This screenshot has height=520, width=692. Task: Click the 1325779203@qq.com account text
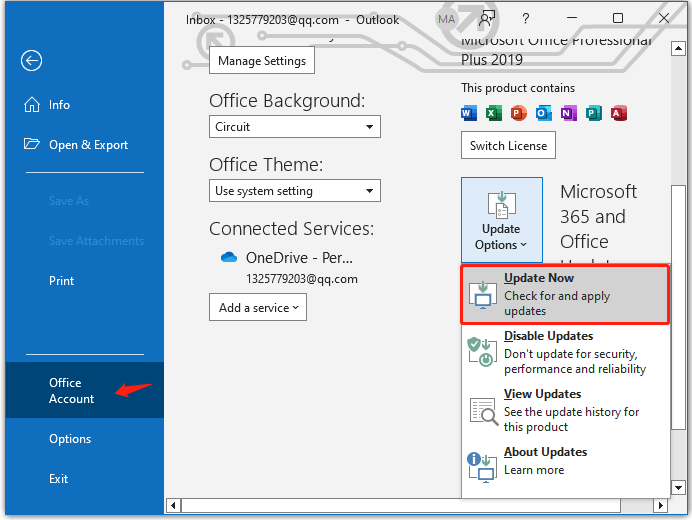pos(302,279)
